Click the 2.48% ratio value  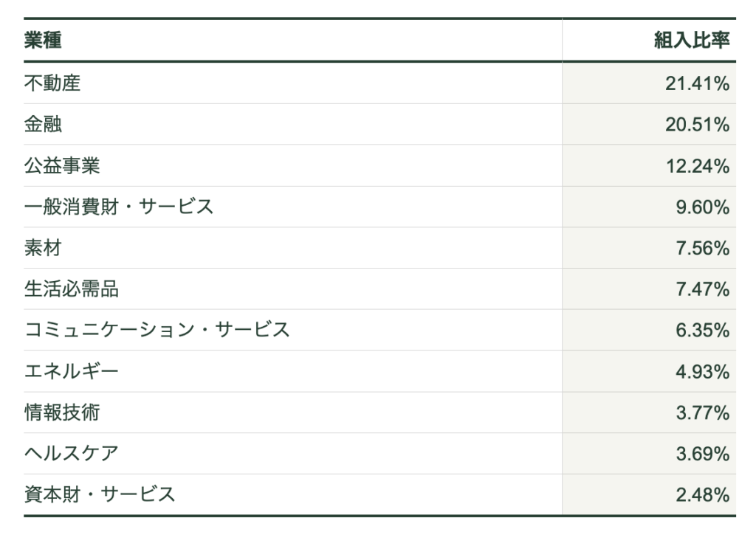tap(702, 495)
